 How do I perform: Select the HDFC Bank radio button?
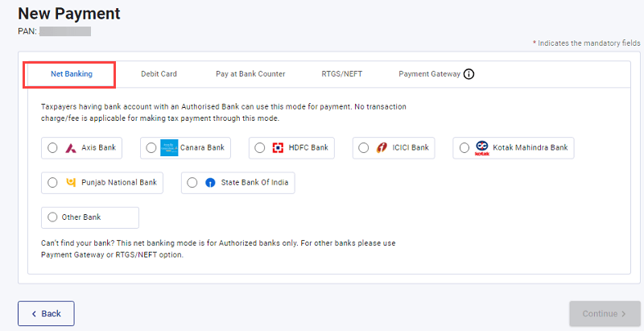[259, 148]
